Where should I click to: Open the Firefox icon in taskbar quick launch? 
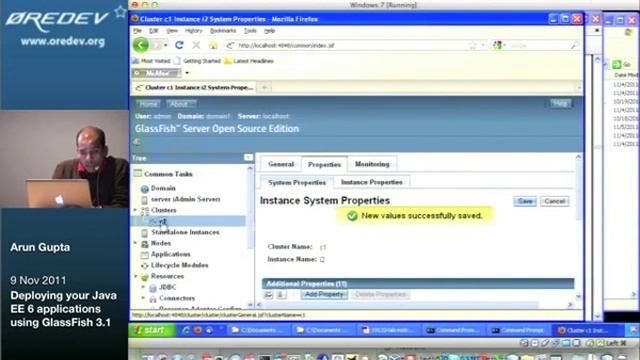(198, 330)
